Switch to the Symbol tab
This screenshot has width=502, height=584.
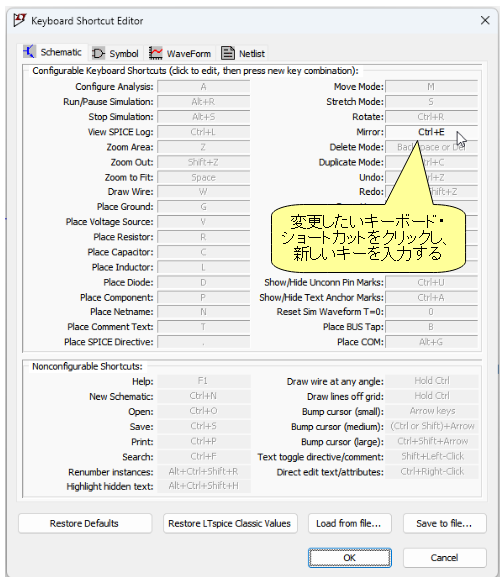[115, 53]
